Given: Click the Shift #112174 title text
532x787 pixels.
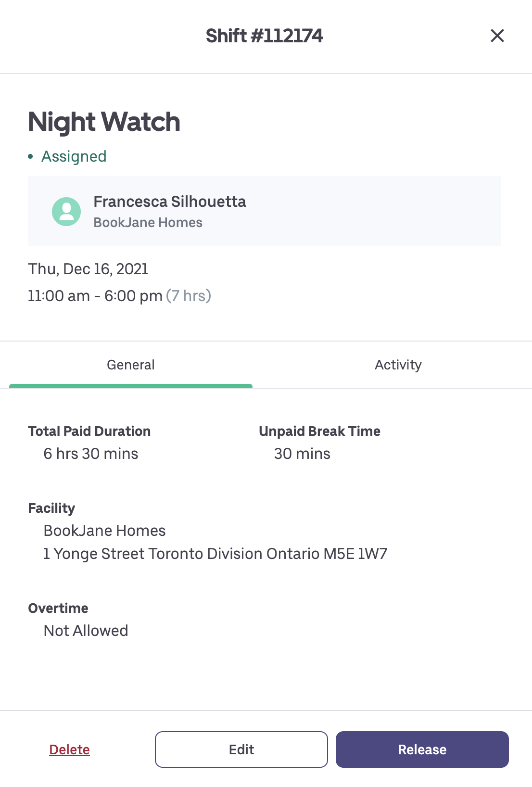Looking at the screenshot, I should pyautogui.click(x=264, y=36).
